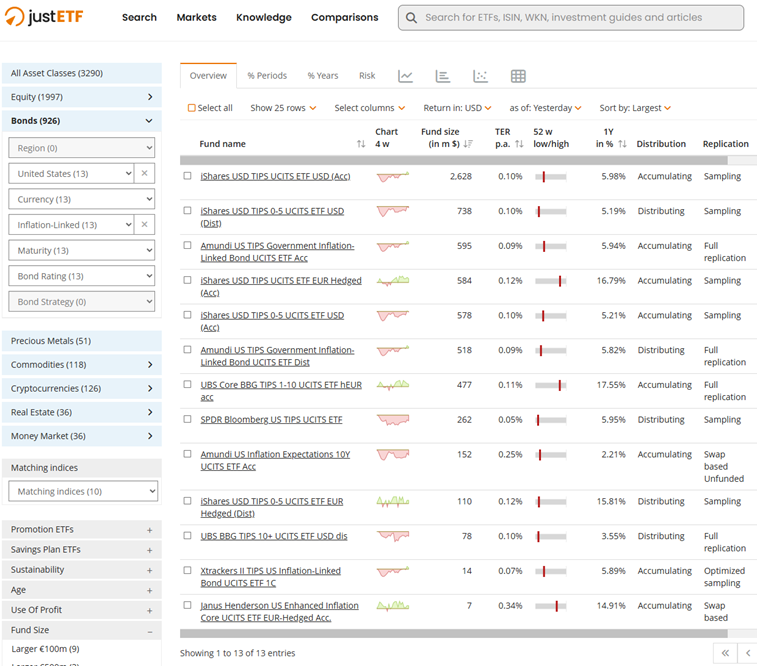Switch to the table grid view icon
Screen dimensions: 757x666
(x=518, y=76)
